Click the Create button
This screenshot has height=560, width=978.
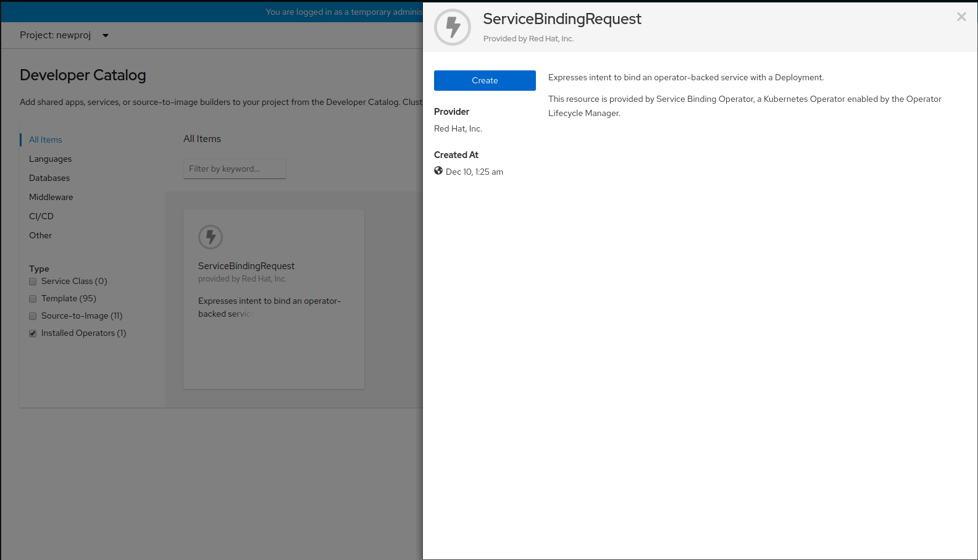point(485,80)
